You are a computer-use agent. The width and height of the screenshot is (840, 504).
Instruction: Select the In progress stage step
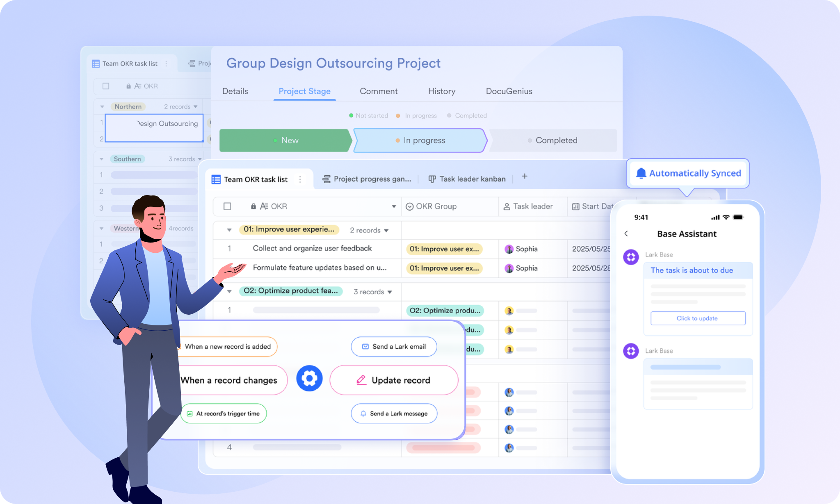[x=420, y=140]
